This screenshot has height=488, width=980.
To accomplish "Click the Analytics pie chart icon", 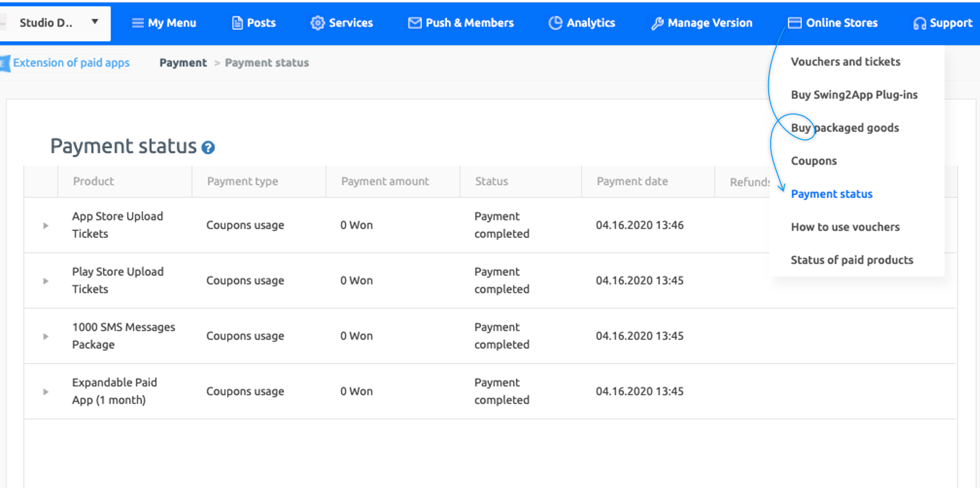I will [555, 23].
